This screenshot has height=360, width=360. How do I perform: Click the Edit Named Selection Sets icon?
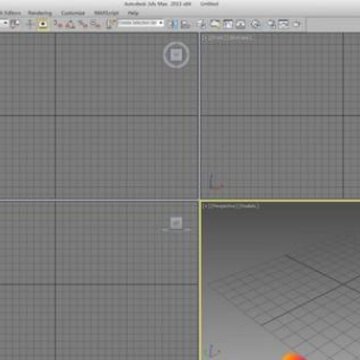[x=110, y=24]
